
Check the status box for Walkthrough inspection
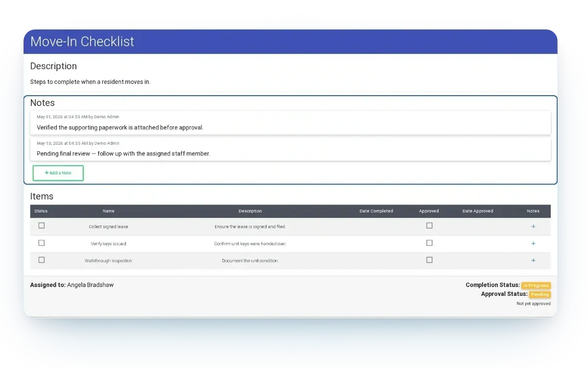(x=42, y=260)
